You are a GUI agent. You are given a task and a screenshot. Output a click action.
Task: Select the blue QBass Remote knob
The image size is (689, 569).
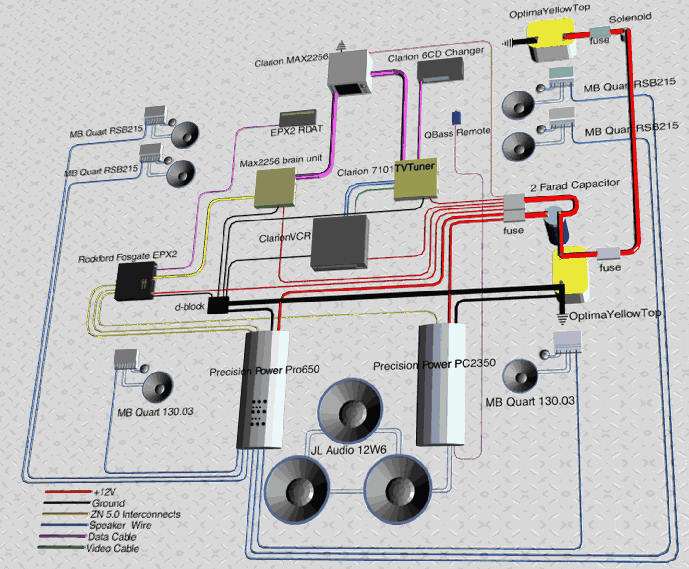point(456,119)
